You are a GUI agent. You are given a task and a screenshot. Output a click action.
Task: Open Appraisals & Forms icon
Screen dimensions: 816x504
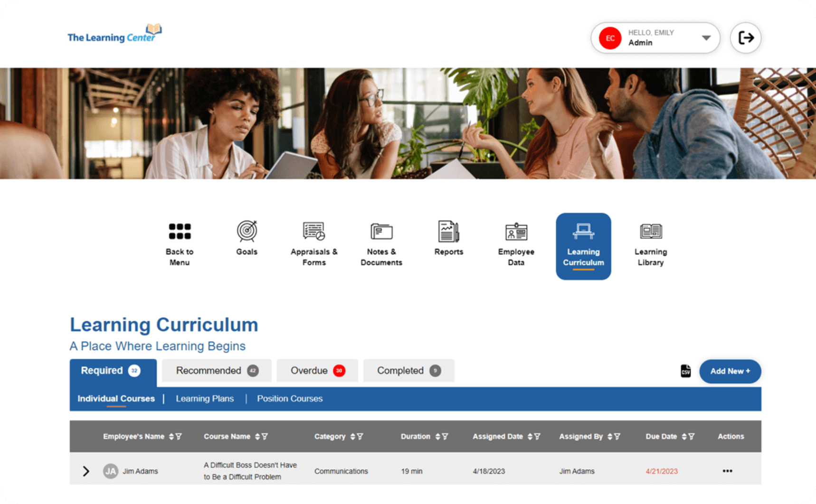coord(314,232)
